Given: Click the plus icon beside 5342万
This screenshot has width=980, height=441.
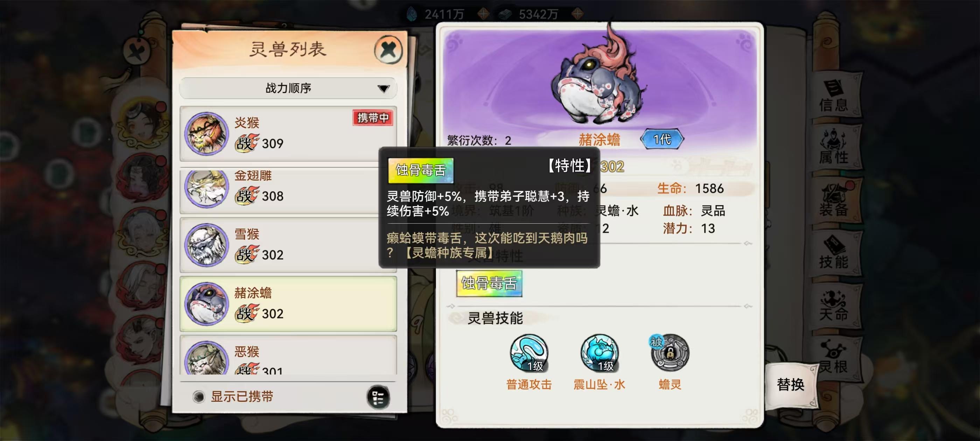Looking at the screenshot, I should [x=577, y=14].
